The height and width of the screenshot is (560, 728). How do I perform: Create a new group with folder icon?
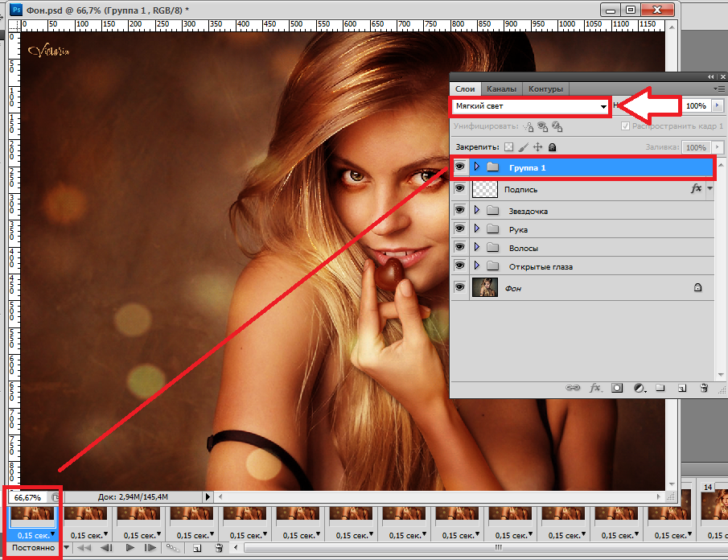tap(660, 388)
